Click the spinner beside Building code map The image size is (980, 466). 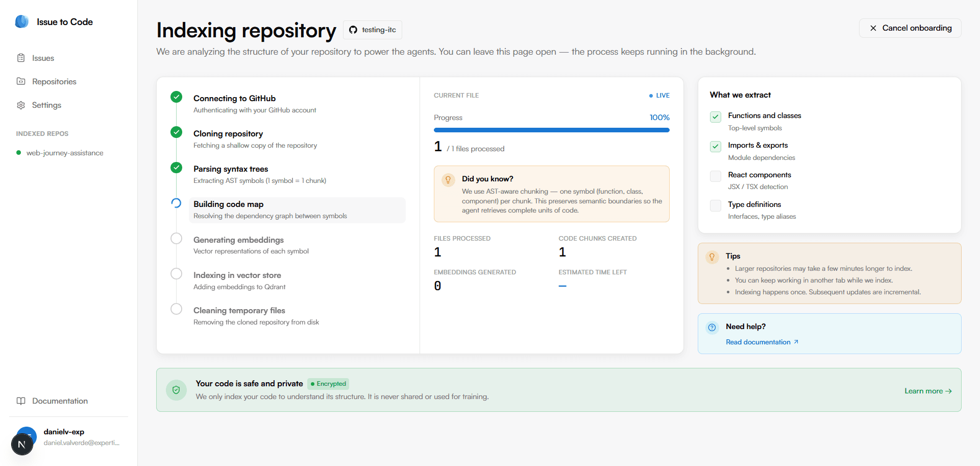176,203
